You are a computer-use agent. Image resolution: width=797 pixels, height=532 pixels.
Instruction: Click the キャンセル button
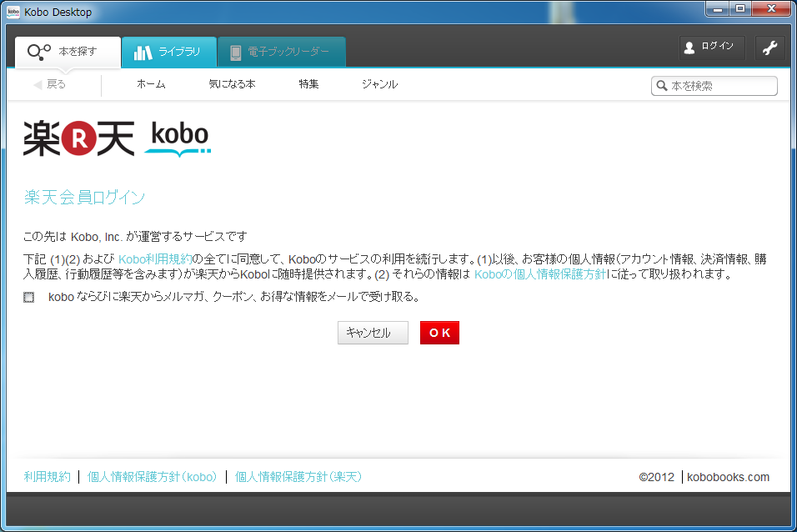point(373,333)
